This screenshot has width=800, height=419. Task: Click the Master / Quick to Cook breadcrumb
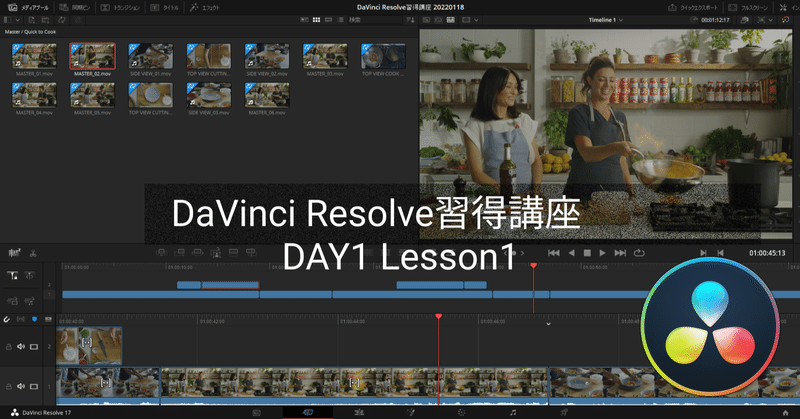[30, 32]
